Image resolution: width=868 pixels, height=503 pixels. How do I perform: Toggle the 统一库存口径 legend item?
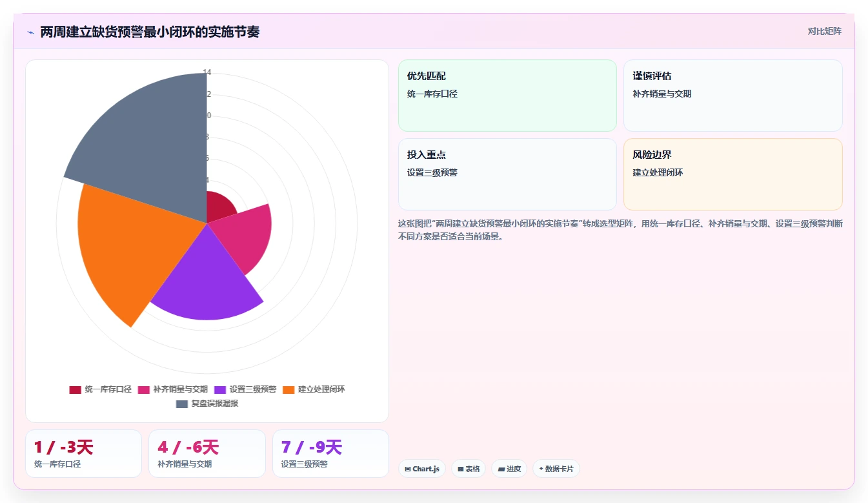click(100, 389)
